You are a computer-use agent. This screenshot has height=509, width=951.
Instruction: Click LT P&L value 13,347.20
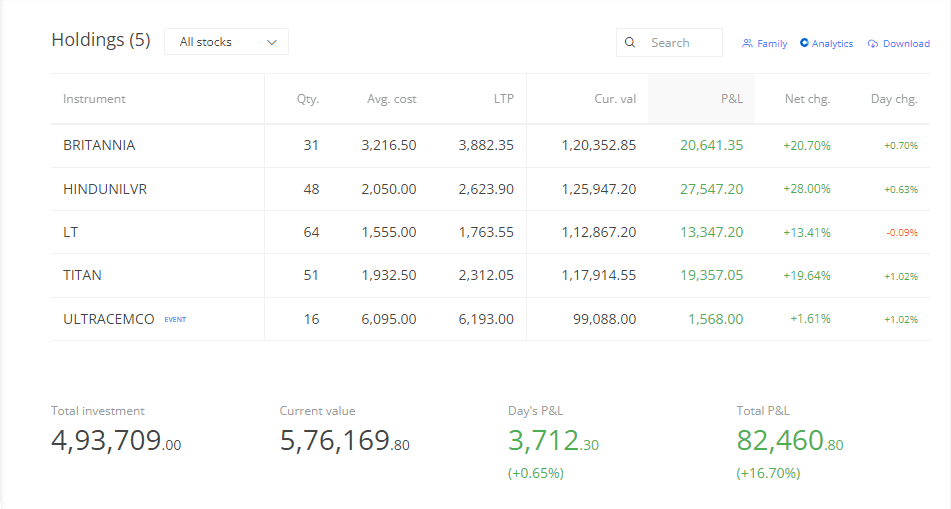tap(711, 232)
